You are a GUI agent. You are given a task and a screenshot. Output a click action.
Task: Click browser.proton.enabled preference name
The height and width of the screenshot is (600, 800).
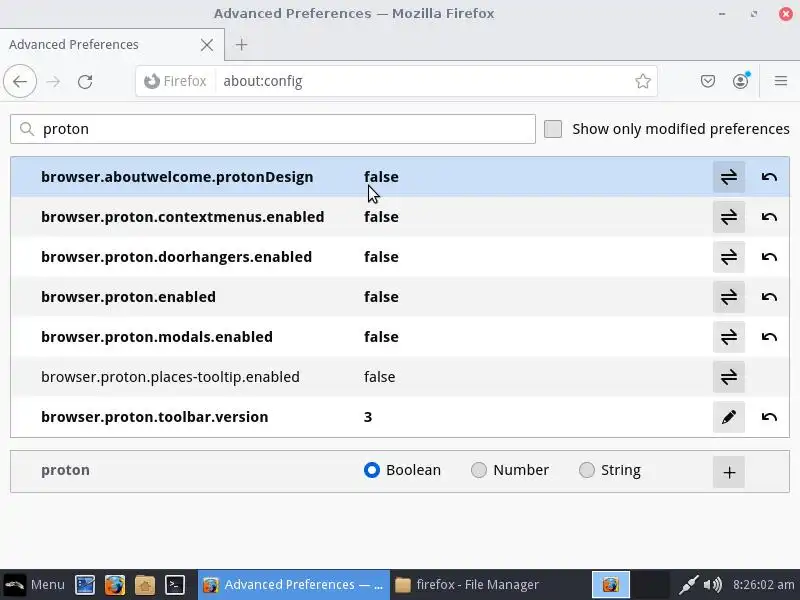click(x=129, y=297)
